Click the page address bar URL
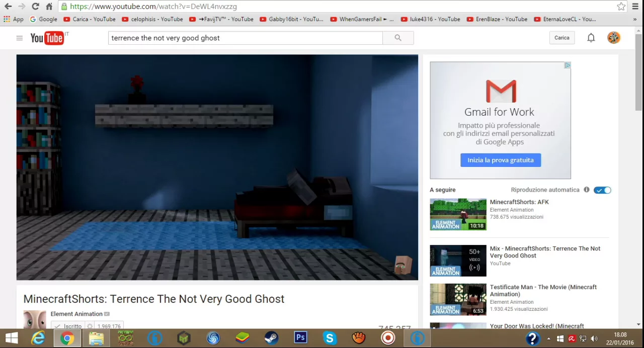 pyautogui.click(x=153, y=7)
